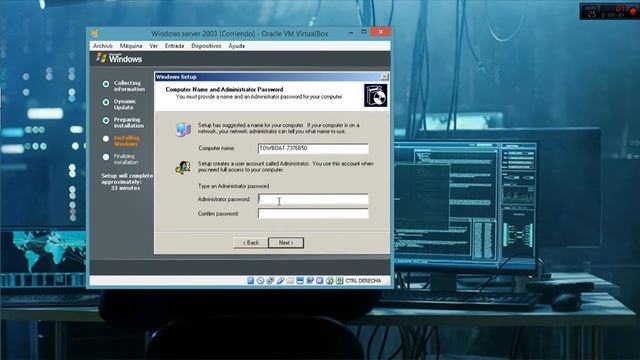Open the Máquina menu
The width and height of the screenshot is (640, 360).
pyautogui.click(x=131, y=46)
